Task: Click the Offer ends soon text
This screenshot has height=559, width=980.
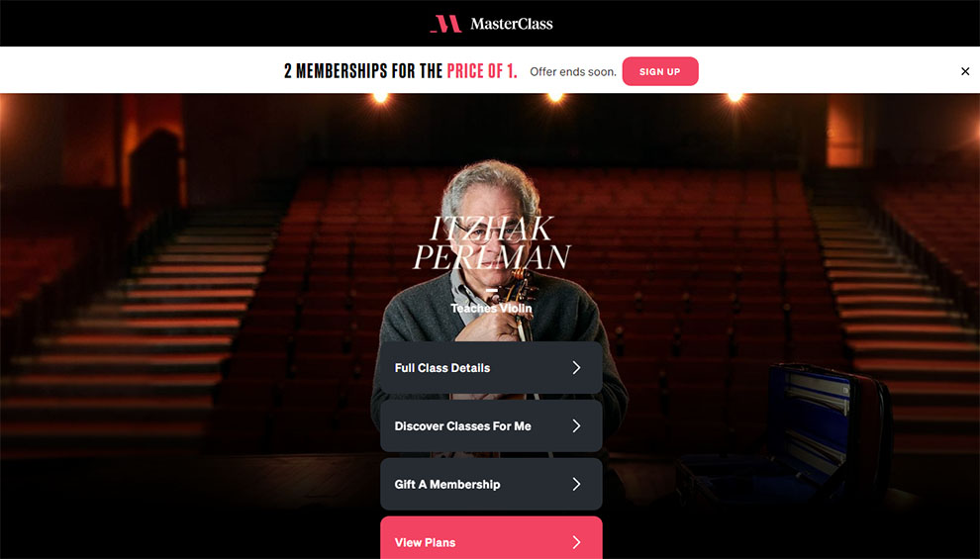Action: coord(573,72)
